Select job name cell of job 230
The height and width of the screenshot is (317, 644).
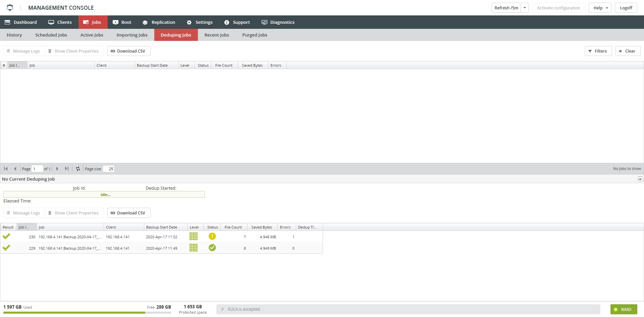pos(70,237)
